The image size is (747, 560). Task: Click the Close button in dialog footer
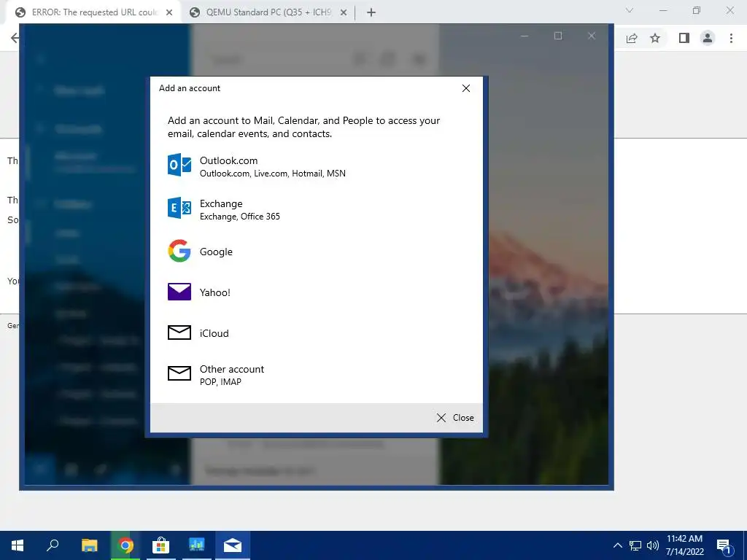455,418
